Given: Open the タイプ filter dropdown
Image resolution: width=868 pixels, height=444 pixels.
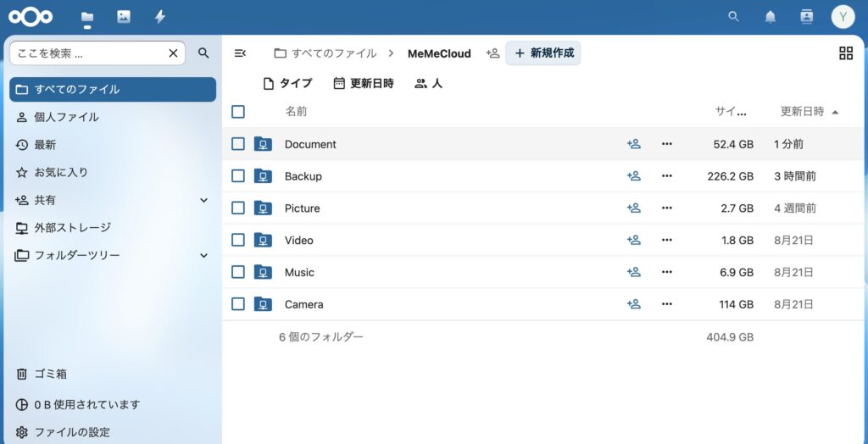Looking at the screenshot, I should [x=287, y=83].
